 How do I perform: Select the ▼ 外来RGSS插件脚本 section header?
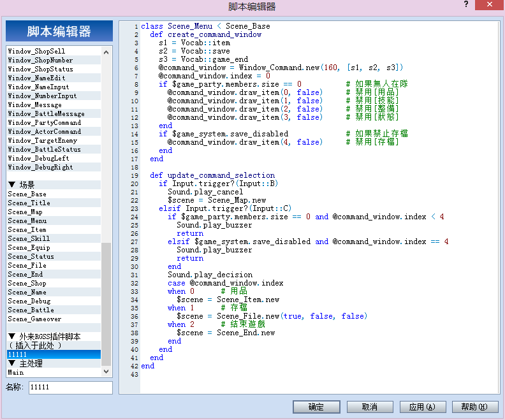click(54, 337)
